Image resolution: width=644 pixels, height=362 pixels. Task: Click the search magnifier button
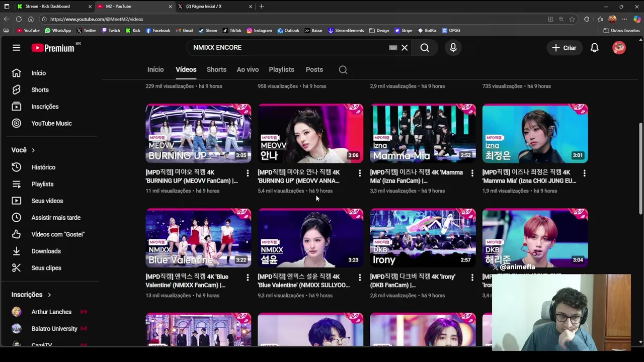pyautogui.click(x=425, y=48)
